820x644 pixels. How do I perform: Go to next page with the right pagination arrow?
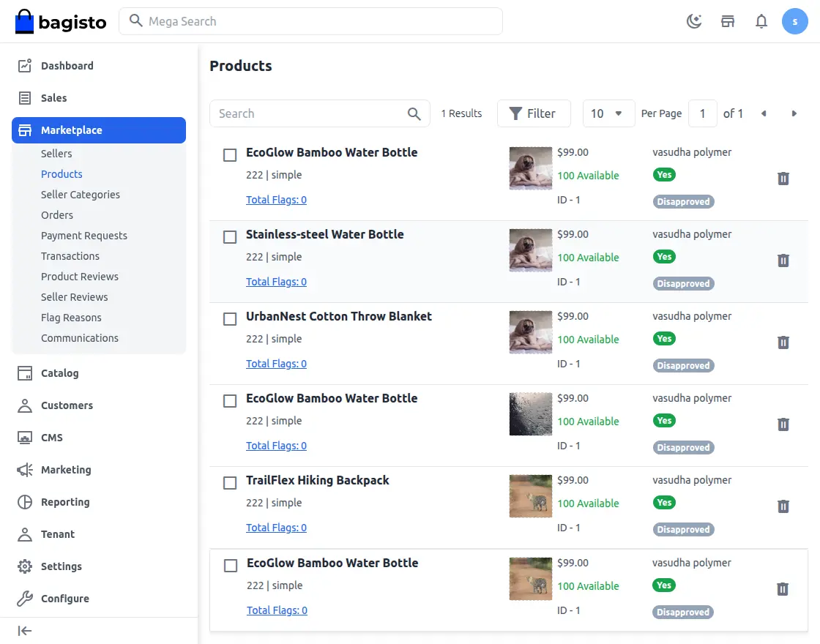click(x=794, y=113)
